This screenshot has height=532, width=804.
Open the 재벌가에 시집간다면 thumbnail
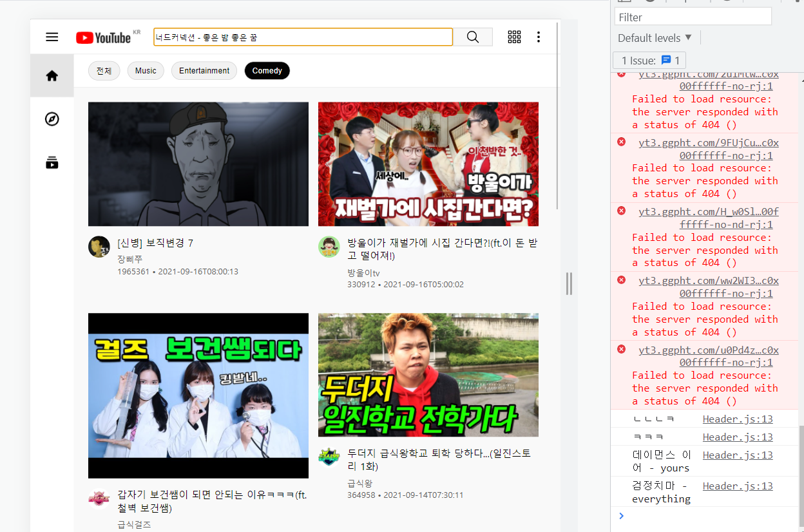[428, 164]
